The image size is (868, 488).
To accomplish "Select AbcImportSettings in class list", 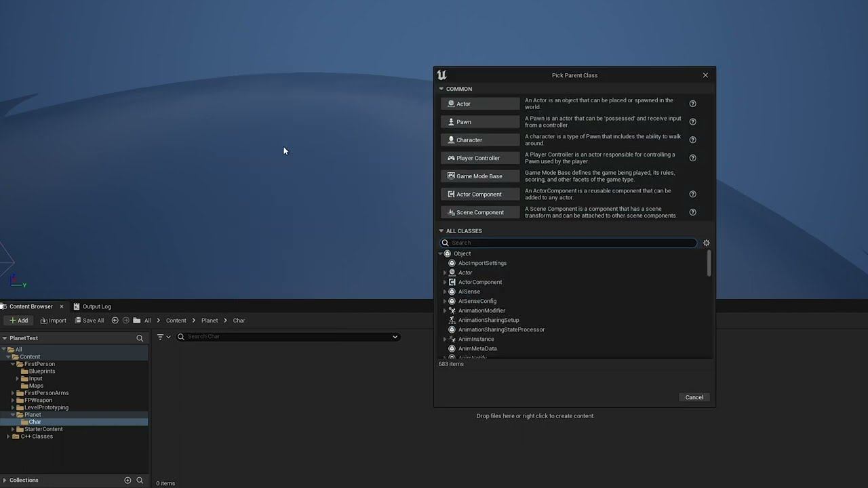I will (x=482, y=263).
